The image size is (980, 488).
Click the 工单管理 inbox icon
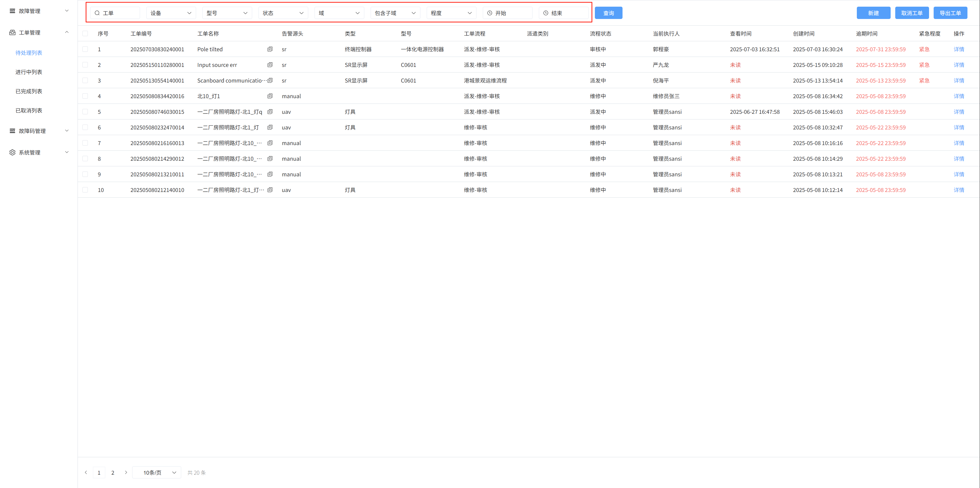point(12,32)
